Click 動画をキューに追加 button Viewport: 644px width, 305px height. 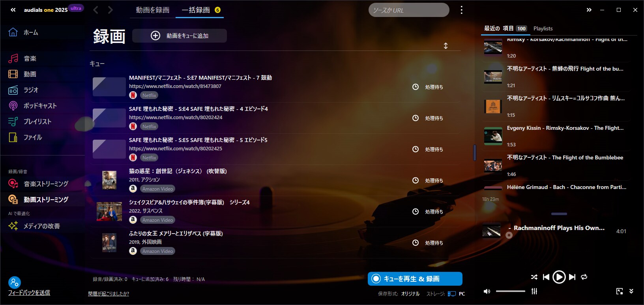180,36
